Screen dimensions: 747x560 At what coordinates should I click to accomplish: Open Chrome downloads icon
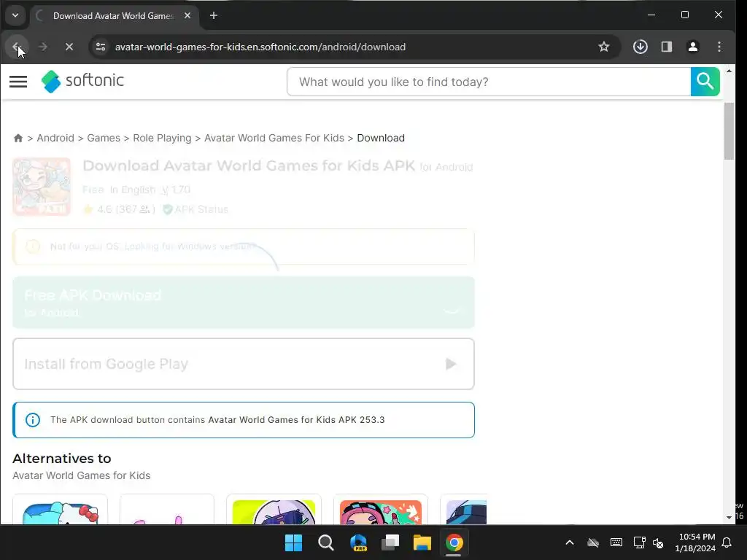640,47
